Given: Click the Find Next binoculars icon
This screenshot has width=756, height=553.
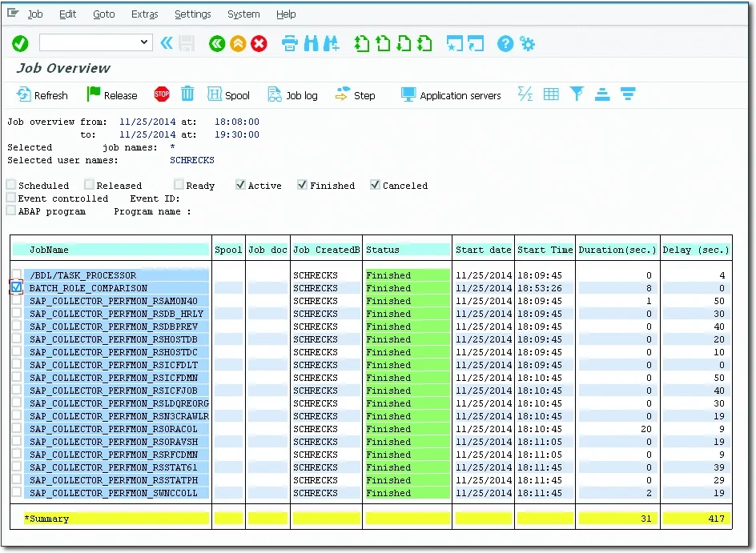Looking at the screenshot, I should pos(332,44).
